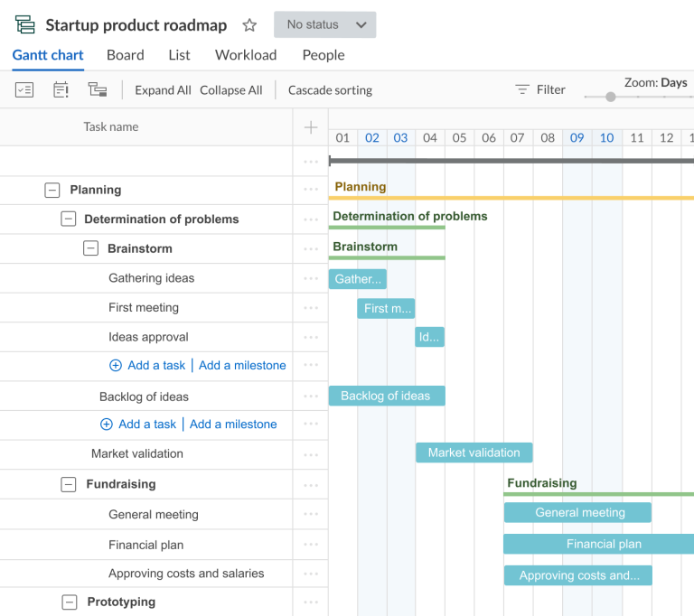Open three-dot menu for Market validation row
The image size is (694, 616).
pyautogui.click(x=311, y=454)
